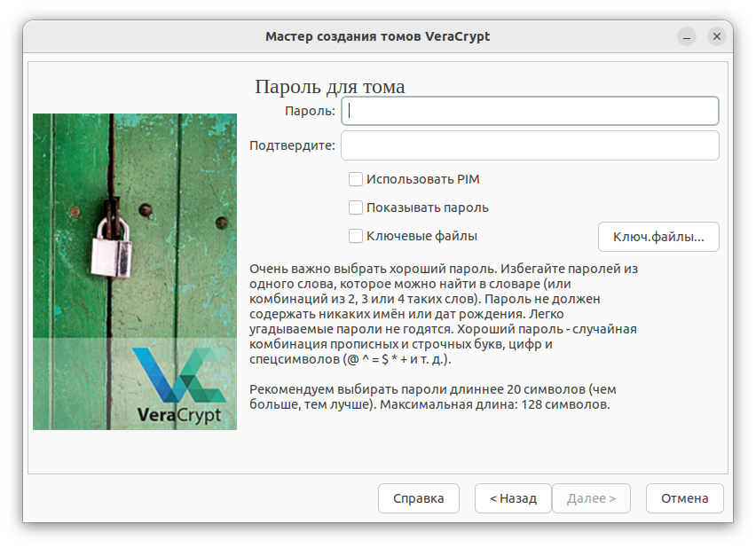The image size is (756, 548).
Task: Click the text 'Очень важно выбрать хороший пароль'
Action: tap(373, 269)
